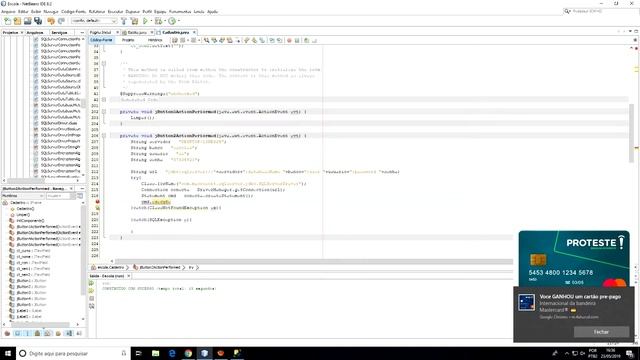Click the Save All toolbar icon
The height and width of the screenshot is (360, 640).
[38, 21]
